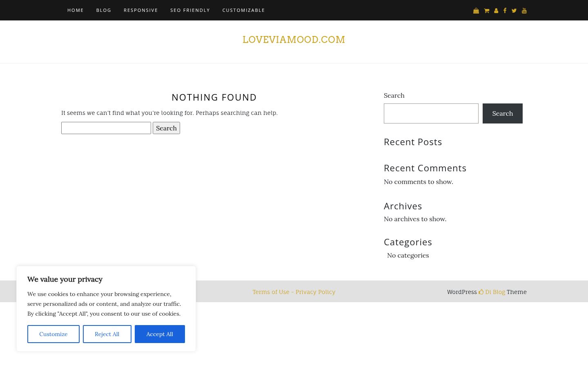The image size is (588, 368).
Task: Open the Privacy Policy footer link
Action: (x=315, y=292)
